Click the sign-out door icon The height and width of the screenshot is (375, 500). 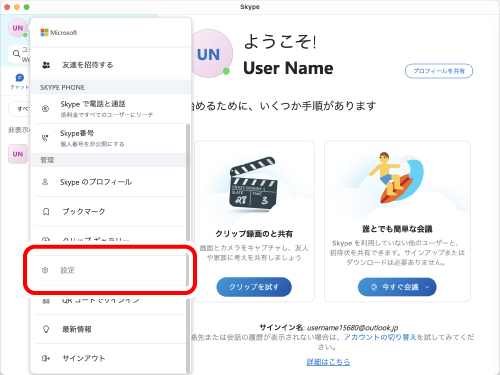(46, 358)
